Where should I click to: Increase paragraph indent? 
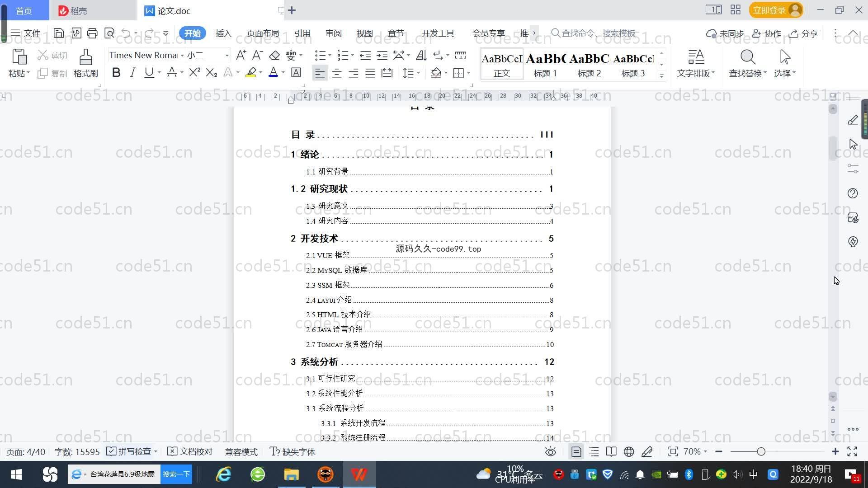click(382, 55)
